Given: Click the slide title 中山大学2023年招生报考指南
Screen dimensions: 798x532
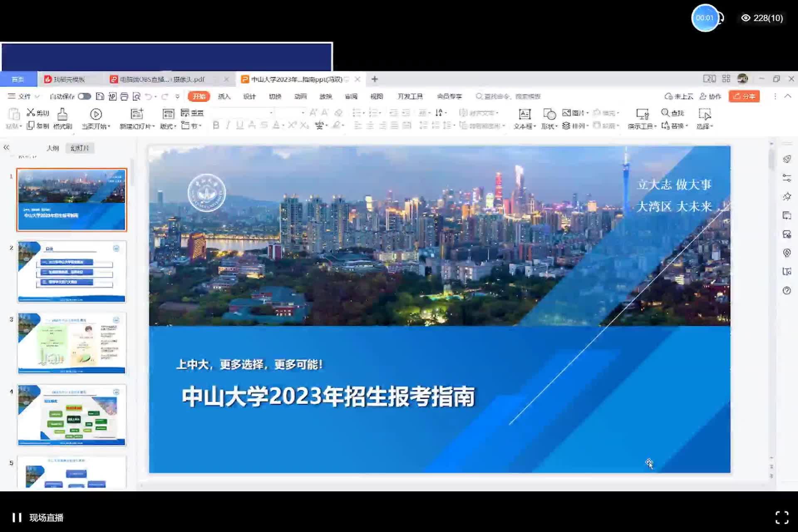Looking at the screenshot, I should coord(328,396).
